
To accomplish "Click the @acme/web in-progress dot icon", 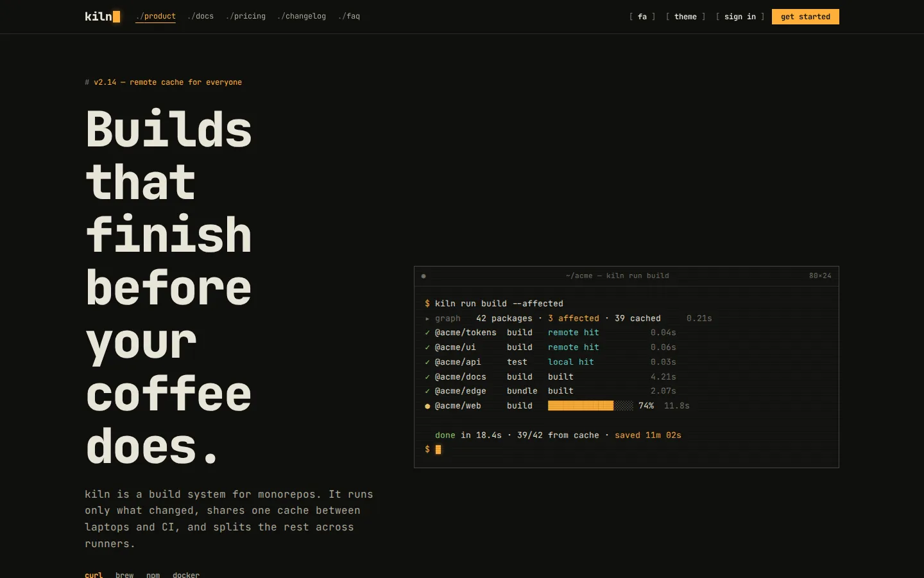I will [x=427, y=406].
